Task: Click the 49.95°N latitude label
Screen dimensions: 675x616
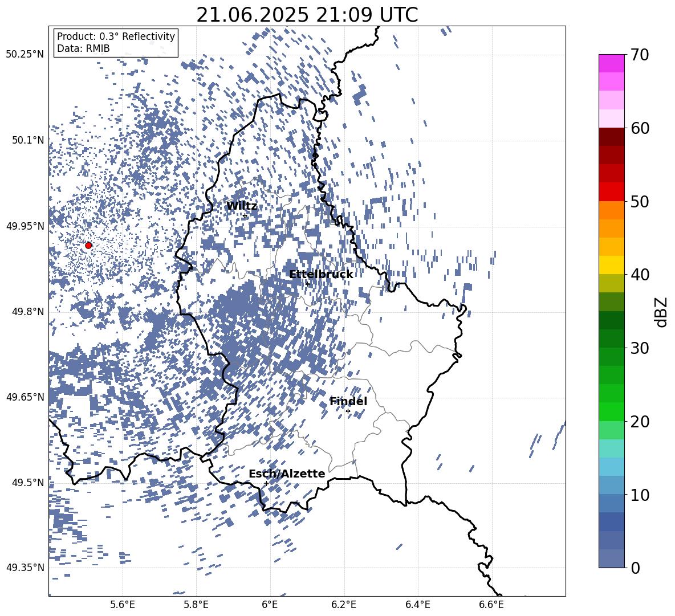Action: coord(25,226)
